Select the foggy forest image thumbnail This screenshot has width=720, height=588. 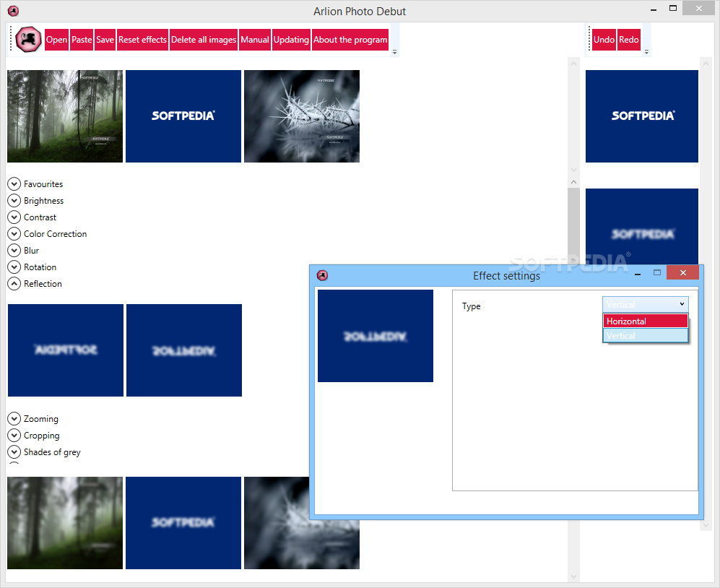tap(65, 116)
